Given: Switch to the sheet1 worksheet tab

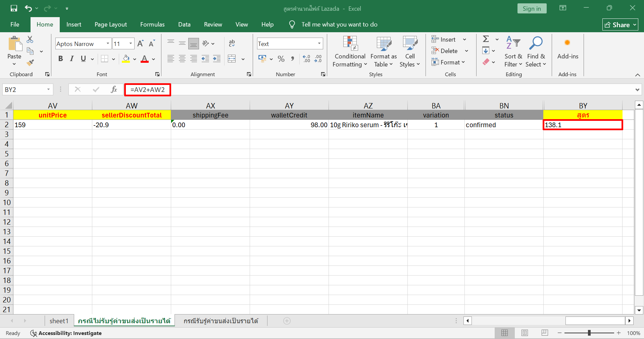Looking at the screenshot, I should point(59,321).
